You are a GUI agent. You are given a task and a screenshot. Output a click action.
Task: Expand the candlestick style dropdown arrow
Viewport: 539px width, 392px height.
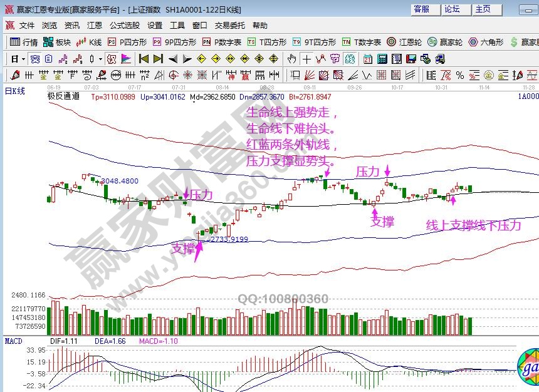point(101,59)
